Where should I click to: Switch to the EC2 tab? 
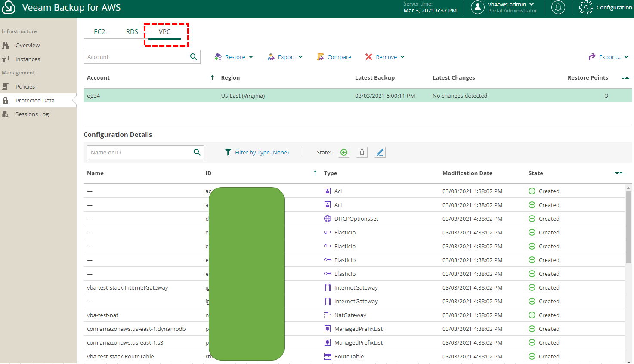(99, 31)
